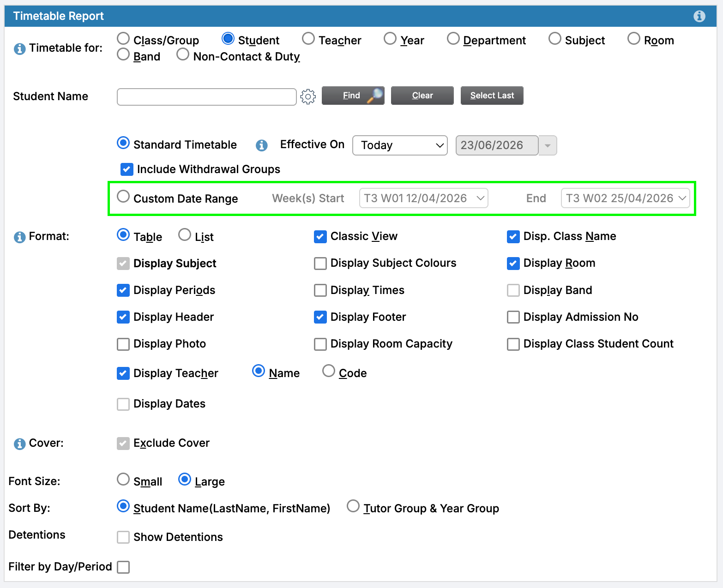Viewport: 723px width, 588px height.
Task: Open the gear settings icon beside Student Name
Action: 308,96
